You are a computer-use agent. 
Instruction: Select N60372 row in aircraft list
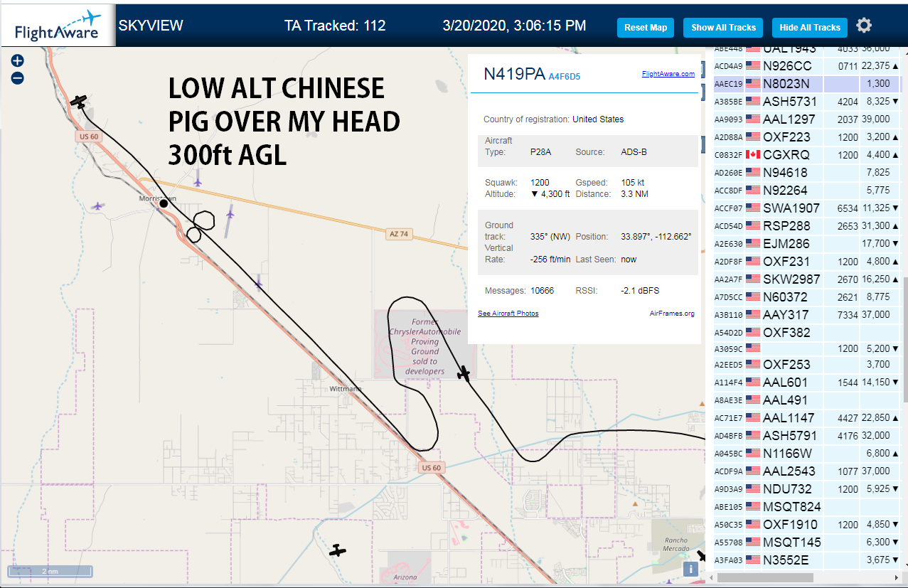808,297
